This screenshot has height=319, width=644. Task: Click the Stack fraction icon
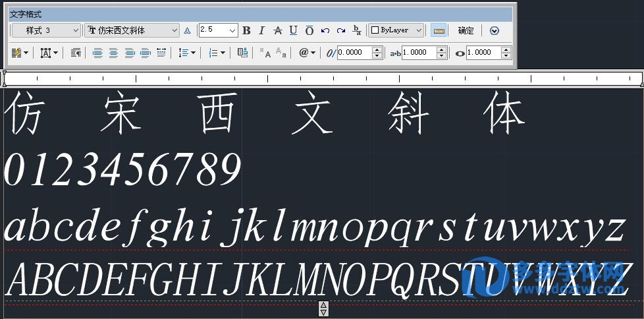pyautogui.click(x=357, y=30)
